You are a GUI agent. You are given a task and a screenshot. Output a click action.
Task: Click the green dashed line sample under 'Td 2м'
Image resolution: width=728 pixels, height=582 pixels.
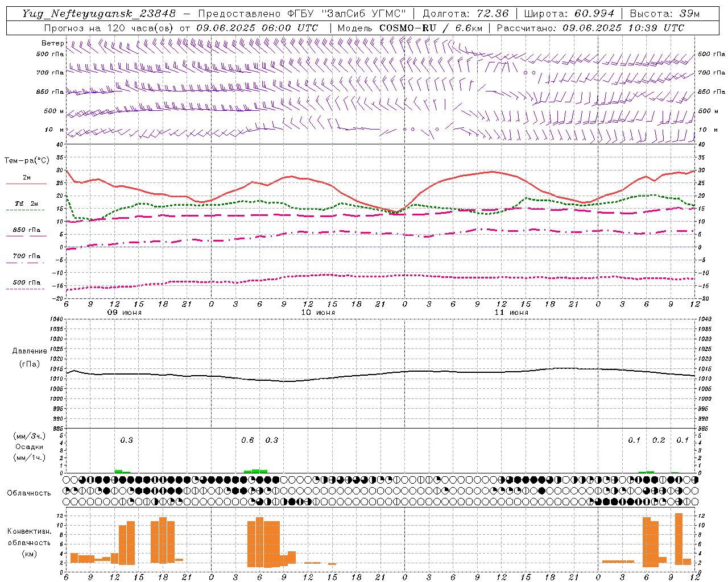pyautogui.click(x=25, y=210)
